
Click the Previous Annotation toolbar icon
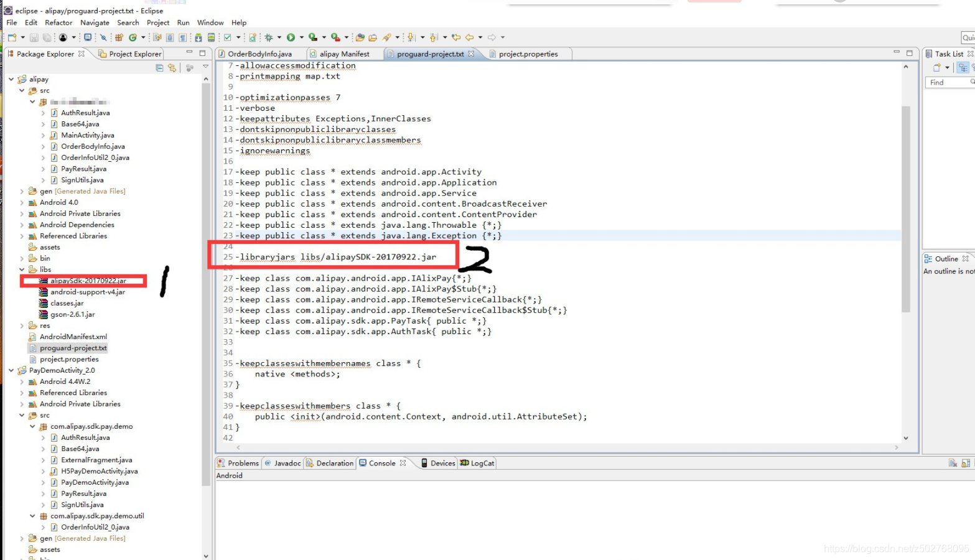tap(433, 37)
